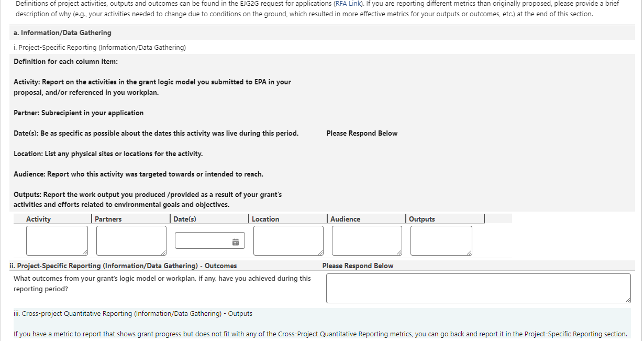Click the Activity box resize handle
The height and width of the screenshot is (341, 644).
tap(85, 253)
